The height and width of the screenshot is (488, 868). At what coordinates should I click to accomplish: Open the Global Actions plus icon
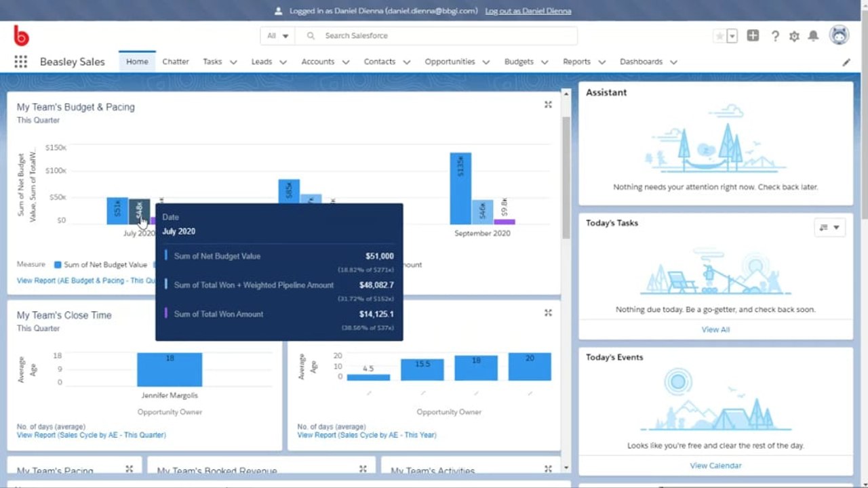(x=753, y=35)
